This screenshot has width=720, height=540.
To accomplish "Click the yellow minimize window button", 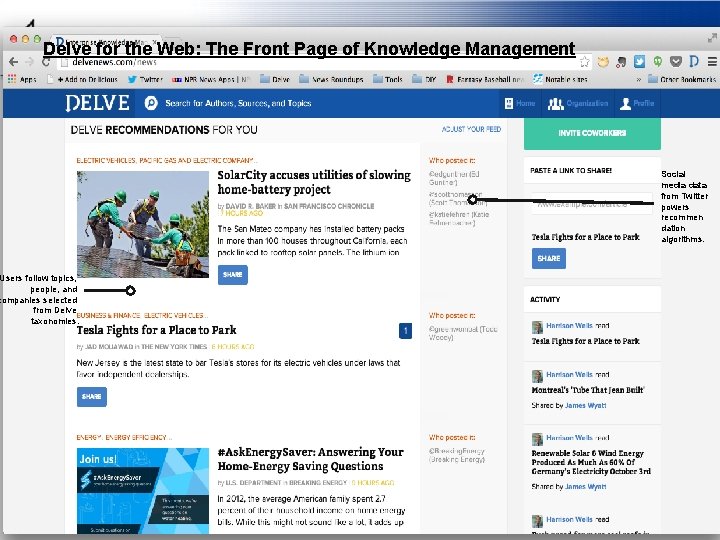I will (x=25, y=39).
